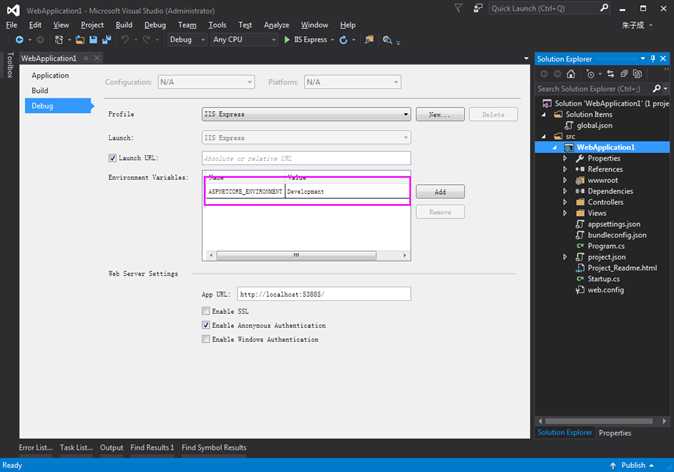The height and width of the screenshot is (472, 674).
Task: Toggle Enable Anonymous Authentication checkbox
Action: click(x=206, y=325)
